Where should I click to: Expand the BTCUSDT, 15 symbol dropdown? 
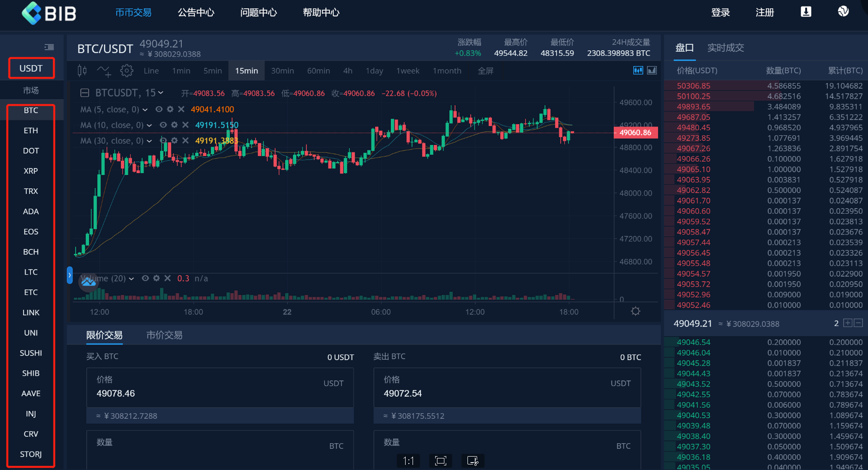coord(161,93)
